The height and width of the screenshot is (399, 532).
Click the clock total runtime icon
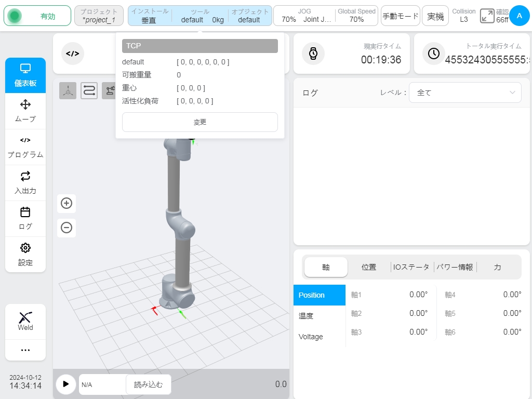tap(434, 54)
